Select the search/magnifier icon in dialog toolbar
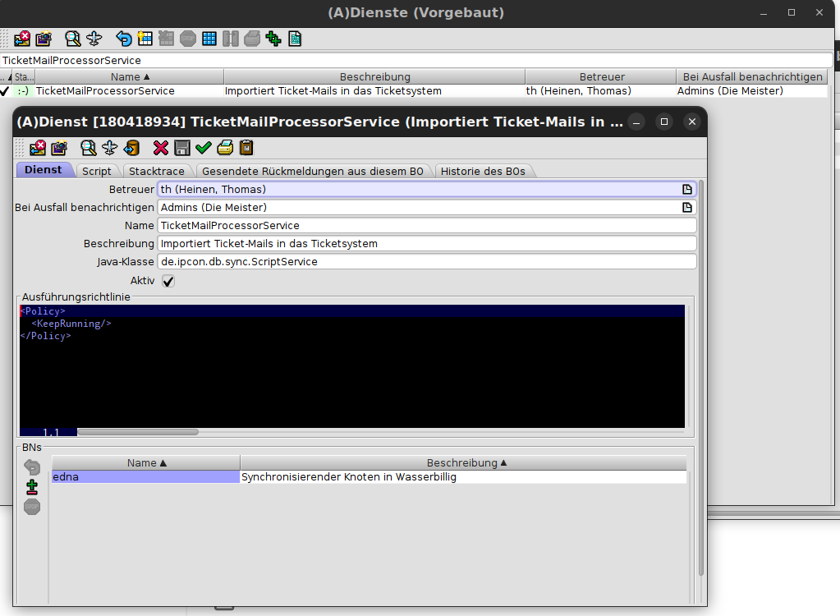 (87, 148)
